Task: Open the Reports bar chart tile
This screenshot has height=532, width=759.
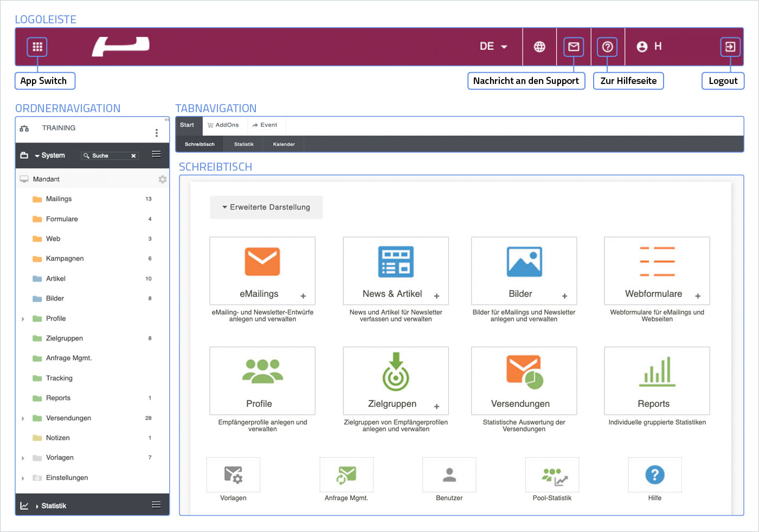Action: point(657,381)
